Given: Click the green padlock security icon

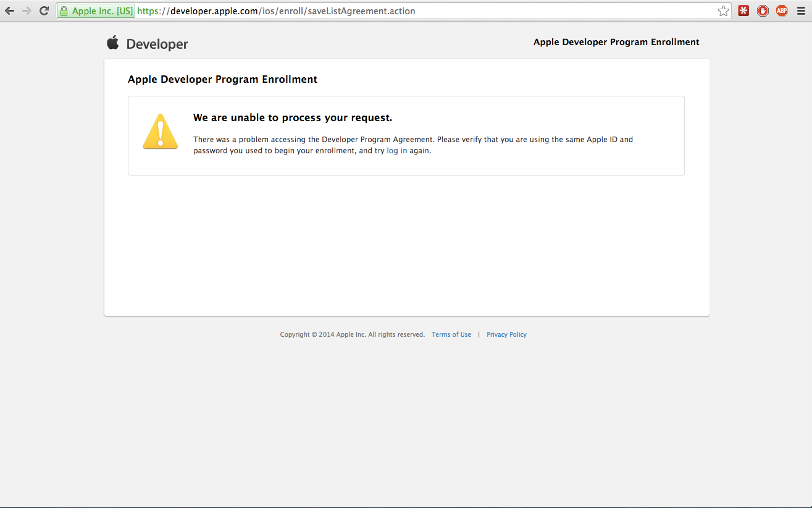Looking at the screenshot, I should [64, 11].
